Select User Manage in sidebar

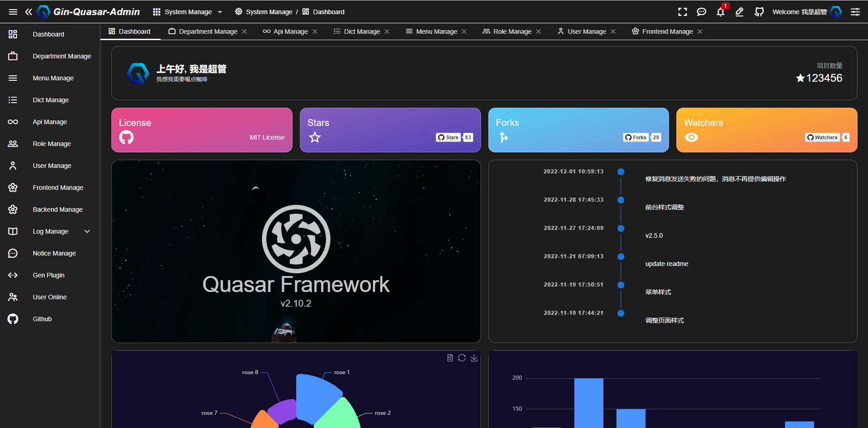tap(50, 166)
